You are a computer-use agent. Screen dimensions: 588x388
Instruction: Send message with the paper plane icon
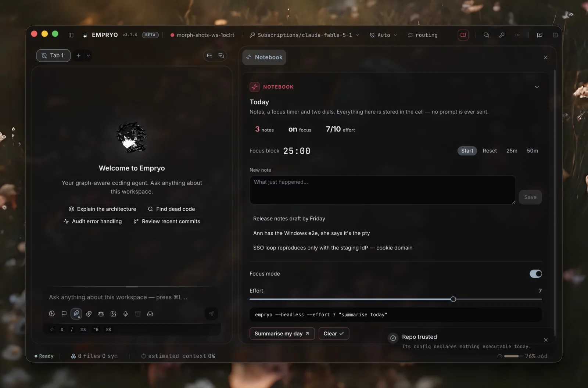211,313
